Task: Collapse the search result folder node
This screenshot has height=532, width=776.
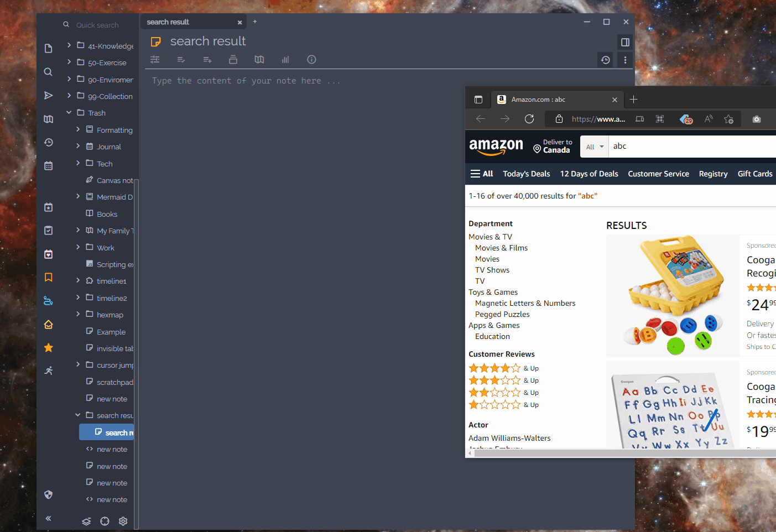Action: 78,415
